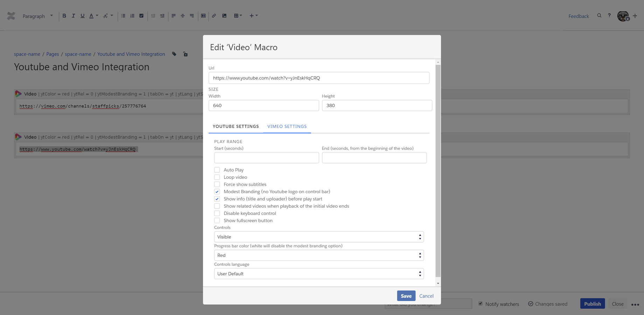
Task: Close the page editor
Action: (617, 303)
